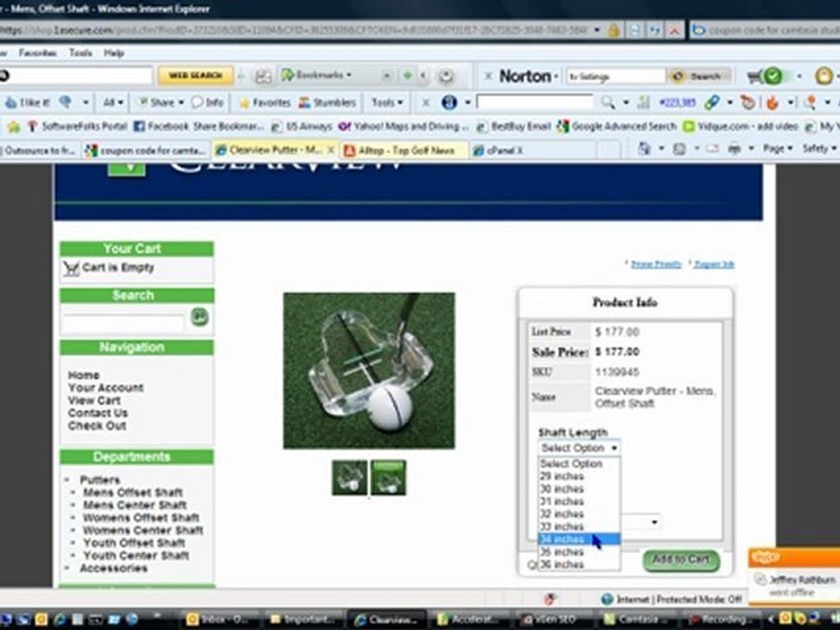
Task: Click into the Norton search field
Action: [x=615, y=77]
